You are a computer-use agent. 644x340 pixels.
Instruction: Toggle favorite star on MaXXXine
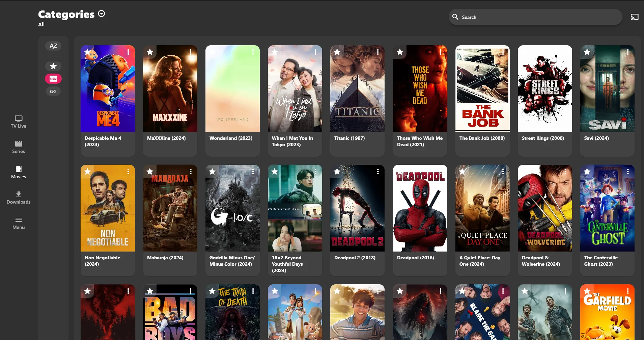150,52
